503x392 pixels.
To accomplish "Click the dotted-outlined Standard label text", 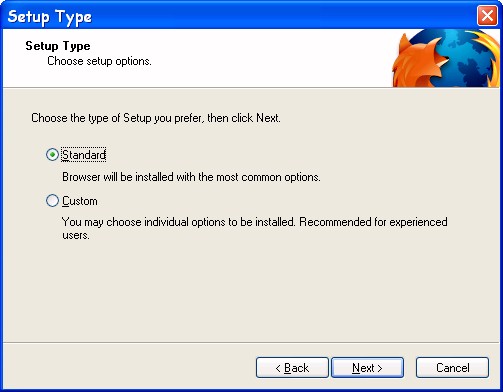I will 84,155.
